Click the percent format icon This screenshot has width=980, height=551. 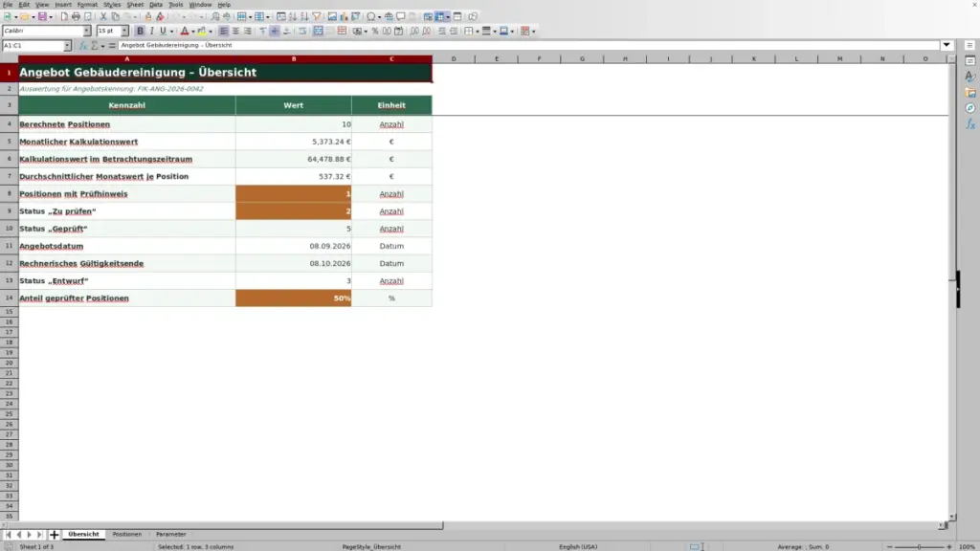click(375, 32)
